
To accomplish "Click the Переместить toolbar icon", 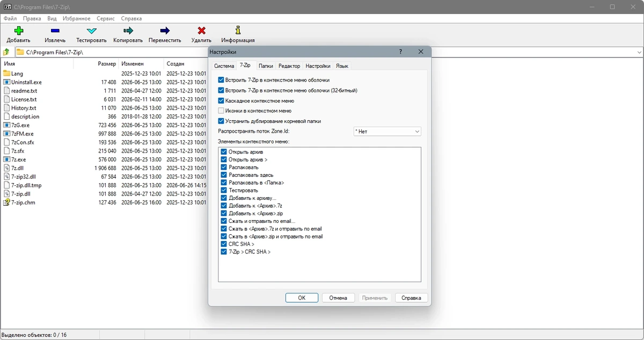I will (x=165, y=31).
